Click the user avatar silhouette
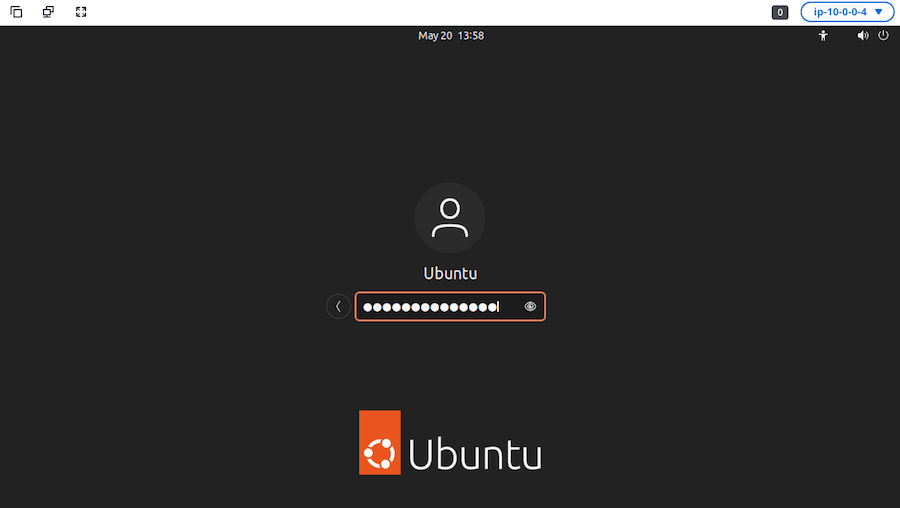 (x=450, y=218)
